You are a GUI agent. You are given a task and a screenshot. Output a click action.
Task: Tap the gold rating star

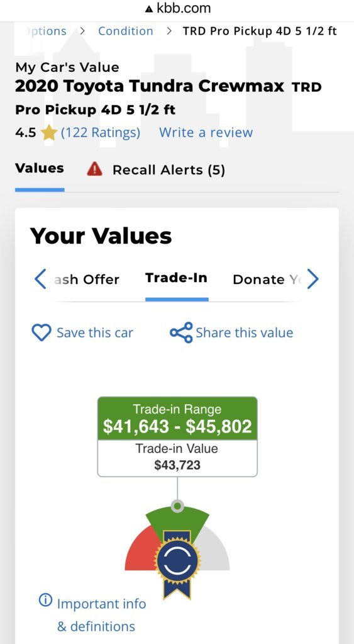[49, 133]
